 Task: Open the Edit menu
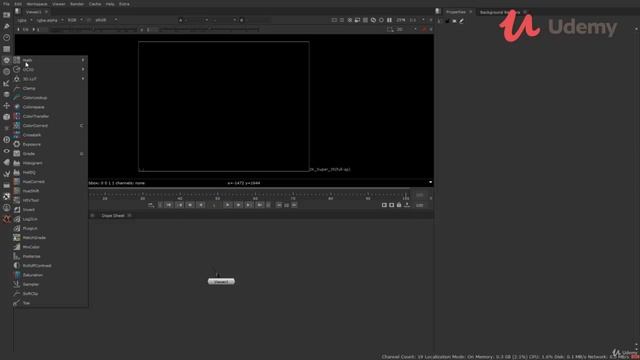click(18, 4)
